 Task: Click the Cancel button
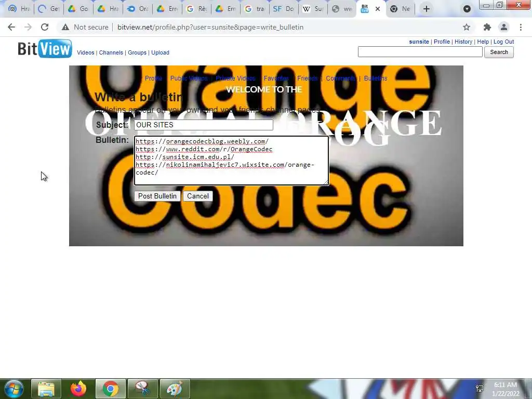point(198,196)
